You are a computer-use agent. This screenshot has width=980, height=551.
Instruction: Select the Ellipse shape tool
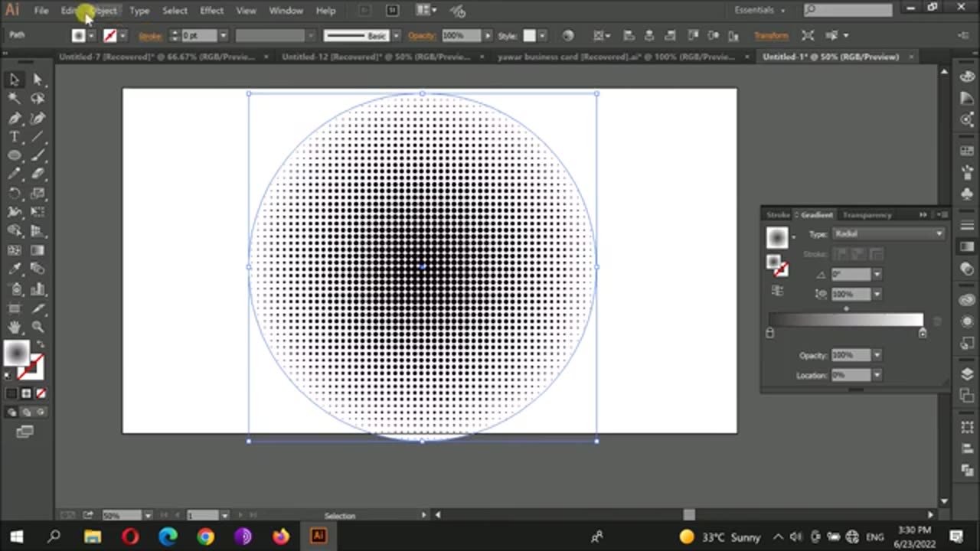(15, 155)
